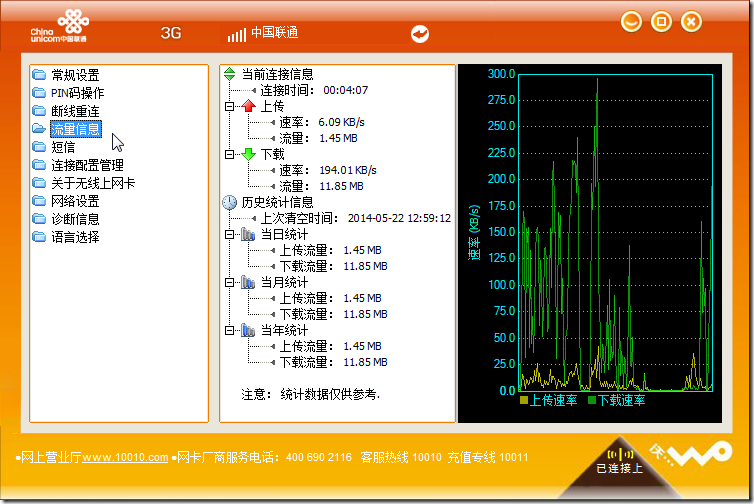The width and height of the screenshot is (754, 504).
Task: Click 上传流量 1.45 MB under 当月统计
Action: click(331, 298)
